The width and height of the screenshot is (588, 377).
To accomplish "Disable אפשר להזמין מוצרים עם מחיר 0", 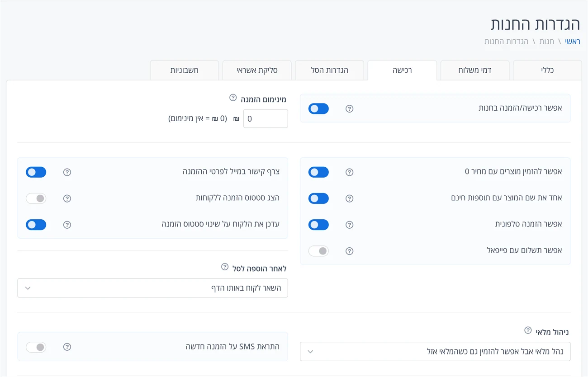I will point(318,172).
